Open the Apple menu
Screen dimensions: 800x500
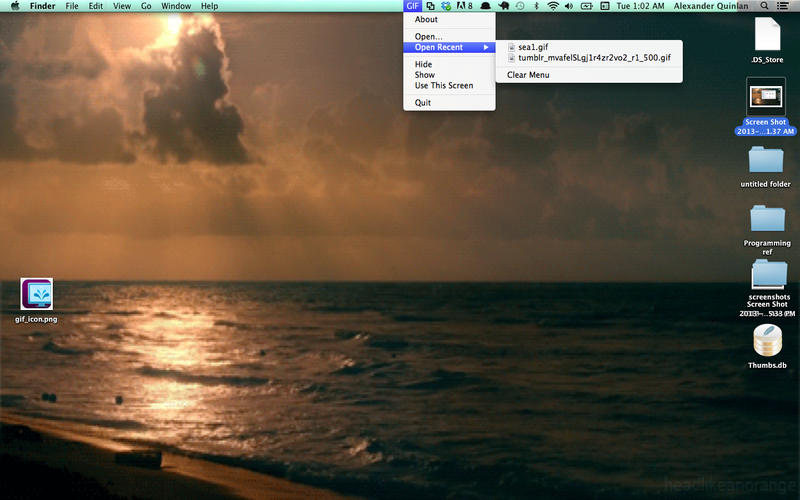pos(15,6)
